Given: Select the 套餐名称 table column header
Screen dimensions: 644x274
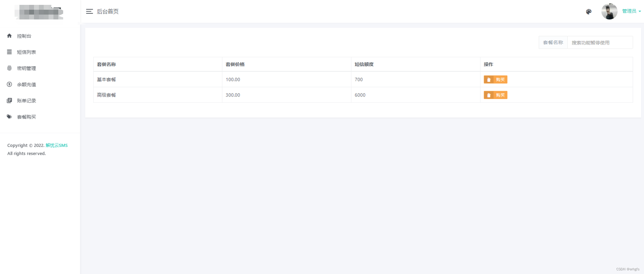Looking at the screenshot, I should [x=106, y=64].
